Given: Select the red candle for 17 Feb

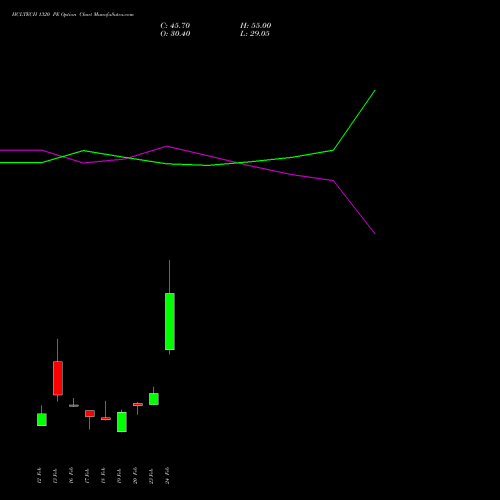Looking at the screenshot, I should click(90, 413).
